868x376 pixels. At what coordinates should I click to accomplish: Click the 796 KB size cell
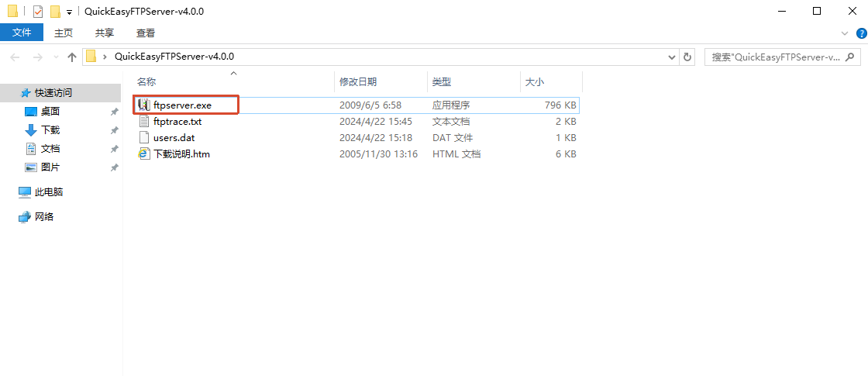coord(560,105)
